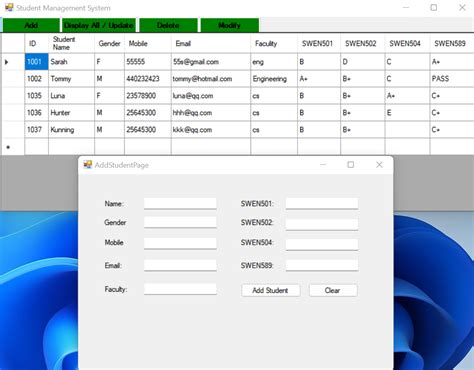Click email cell hhh@qq.com
The image size is (474, 370).
coord(211,113)
